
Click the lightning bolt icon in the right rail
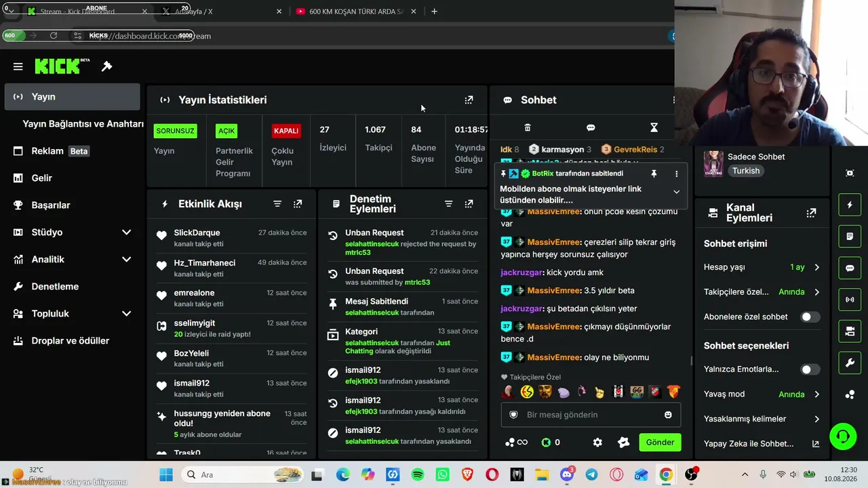pos(850,205)
